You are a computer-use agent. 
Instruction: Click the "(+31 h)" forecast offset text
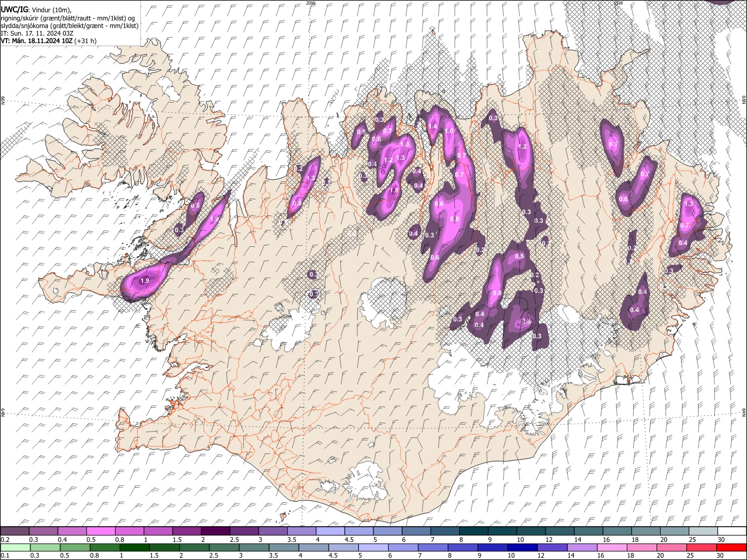click(86, 41)
